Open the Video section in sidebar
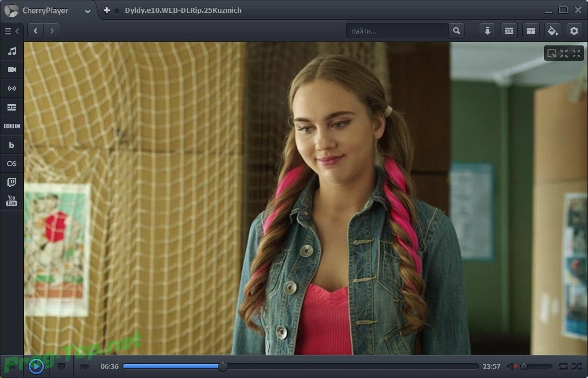 [12, 70]
